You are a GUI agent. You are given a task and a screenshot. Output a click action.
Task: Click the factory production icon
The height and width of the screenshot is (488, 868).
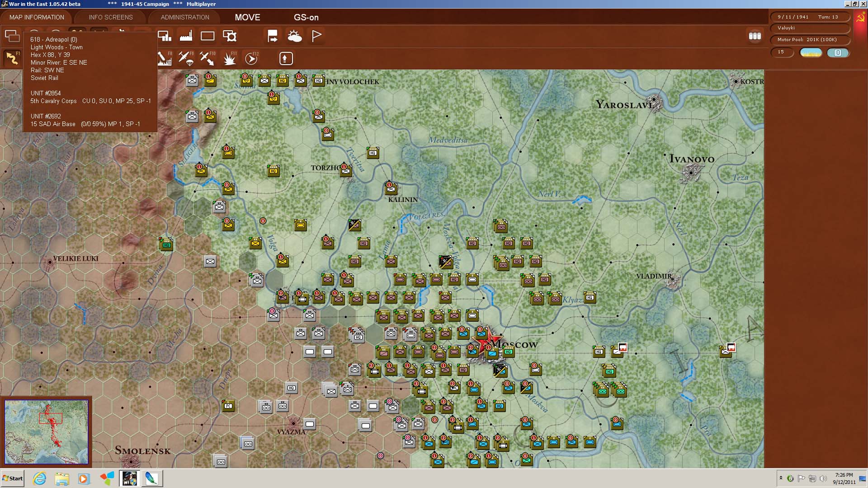[186, 36]
